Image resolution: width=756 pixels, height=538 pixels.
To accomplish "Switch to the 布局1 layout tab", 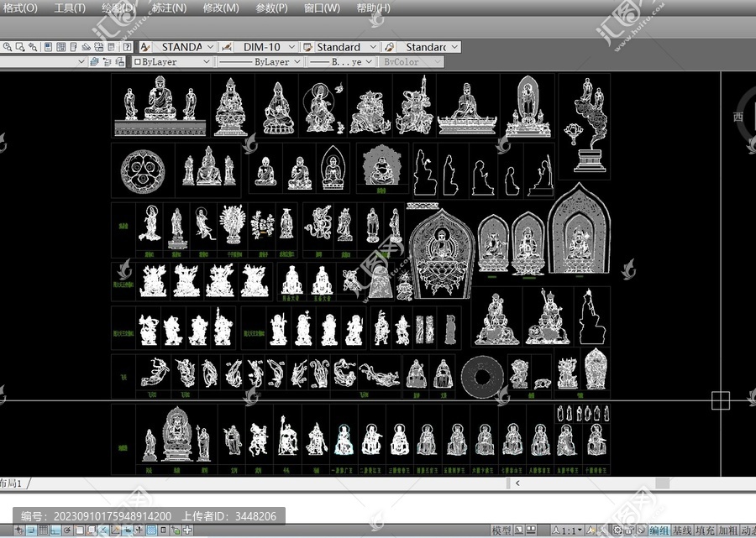I will click(12, 483).
